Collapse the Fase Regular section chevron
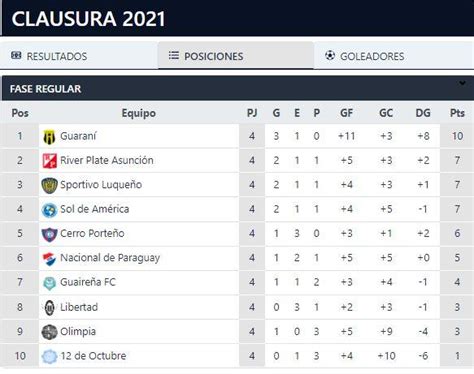Screen dimensions: 474x374 coord(462,83)
